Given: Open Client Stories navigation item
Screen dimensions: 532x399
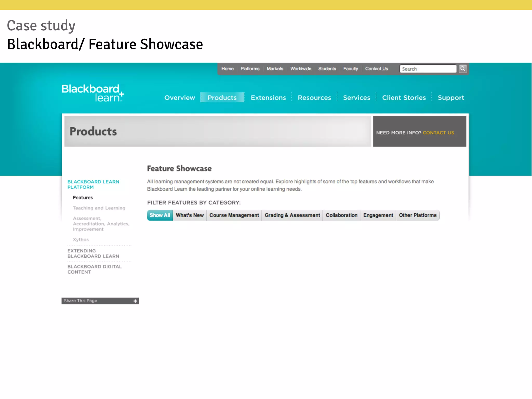Looking at the screenshot, I should point(404,98).
